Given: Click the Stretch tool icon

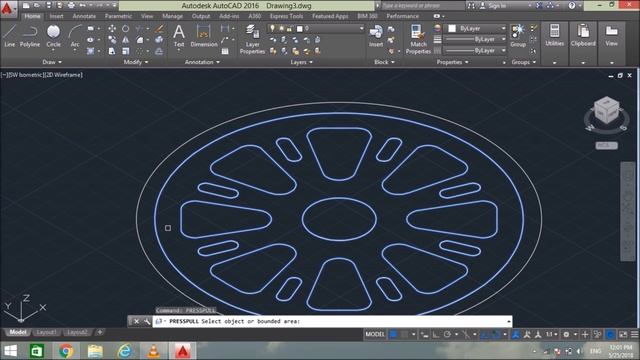Looking at the screenshot, I should point(112,51).
